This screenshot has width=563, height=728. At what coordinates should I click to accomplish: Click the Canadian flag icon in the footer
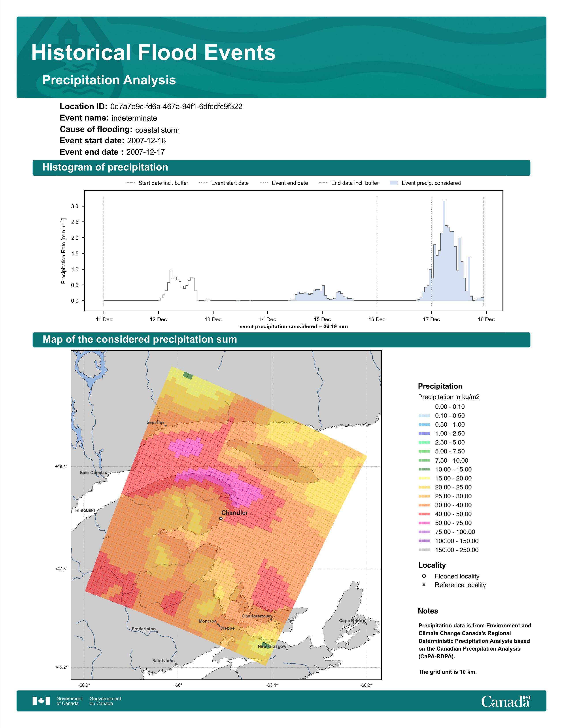pos(41,701)
